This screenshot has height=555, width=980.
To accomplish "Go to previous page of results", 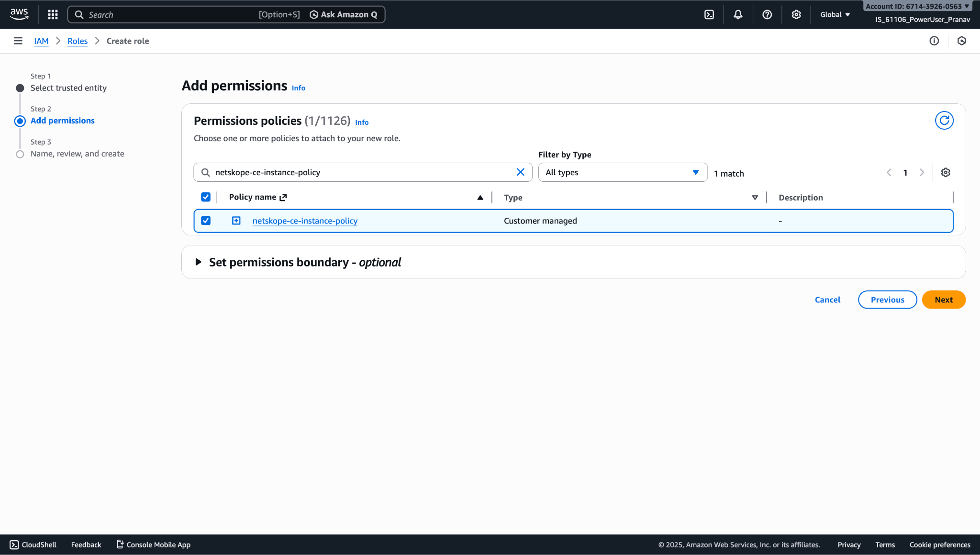I will tap(889, 173).
